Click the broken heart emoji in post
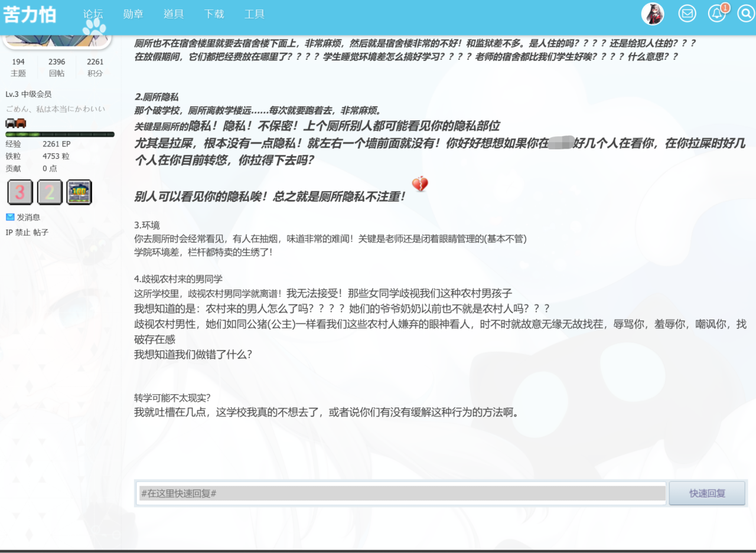 [420, 185]
